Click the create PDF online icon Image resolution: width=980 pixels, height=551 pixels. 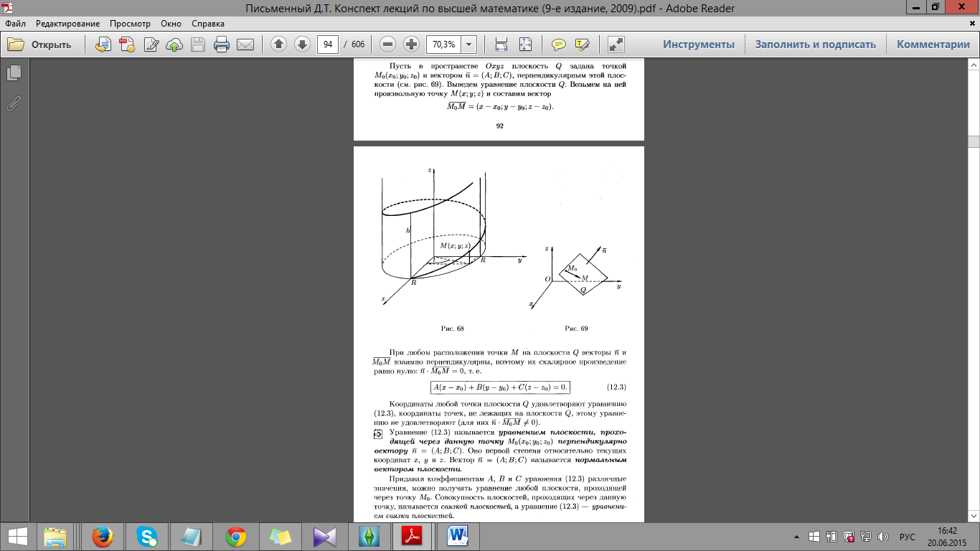point(128,44)
